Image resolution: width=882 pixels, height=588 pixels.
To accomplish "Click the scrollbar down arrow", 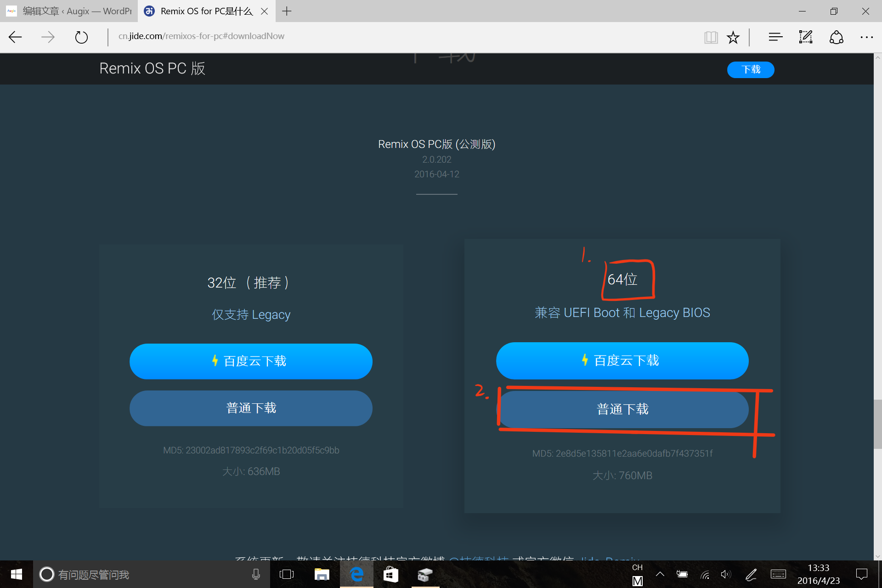I will point(877,556).
